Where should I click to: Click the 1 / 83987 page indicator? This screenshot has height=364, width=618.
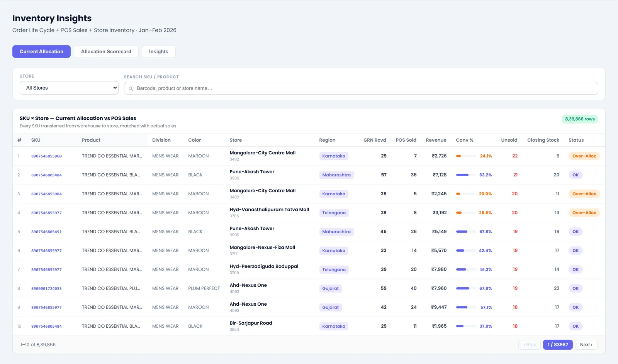click(558, 345)
